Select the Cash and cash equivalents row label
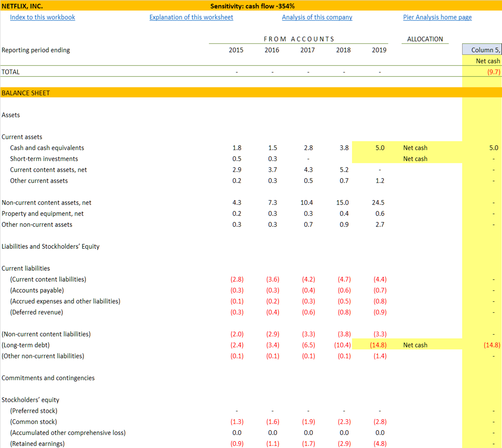Screen dimensions: 502x448 tap(47, 148)
